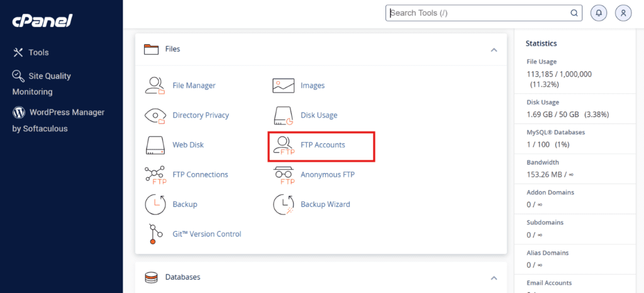Click the Directory Privacy eye icon
Screen dimensions: 644x293
tap(155, 115)
